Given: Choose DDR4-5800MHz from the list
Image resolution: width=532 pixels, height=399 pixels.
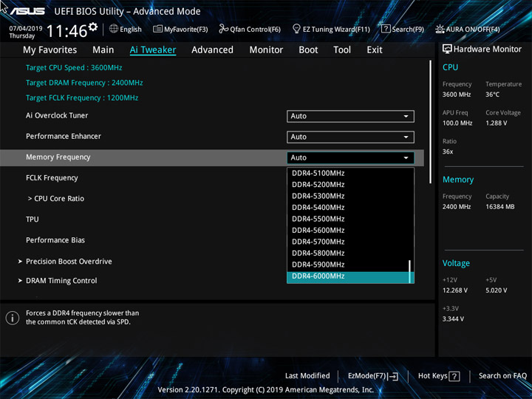Looking at the screenshot, I should [348, 253].
